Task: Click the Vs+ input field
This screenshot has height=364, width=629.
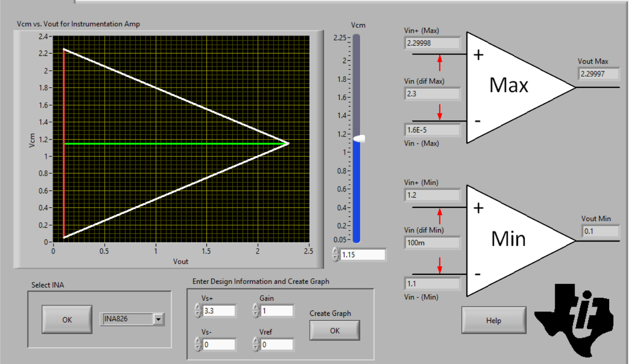Action: click(x=219, y=310)
